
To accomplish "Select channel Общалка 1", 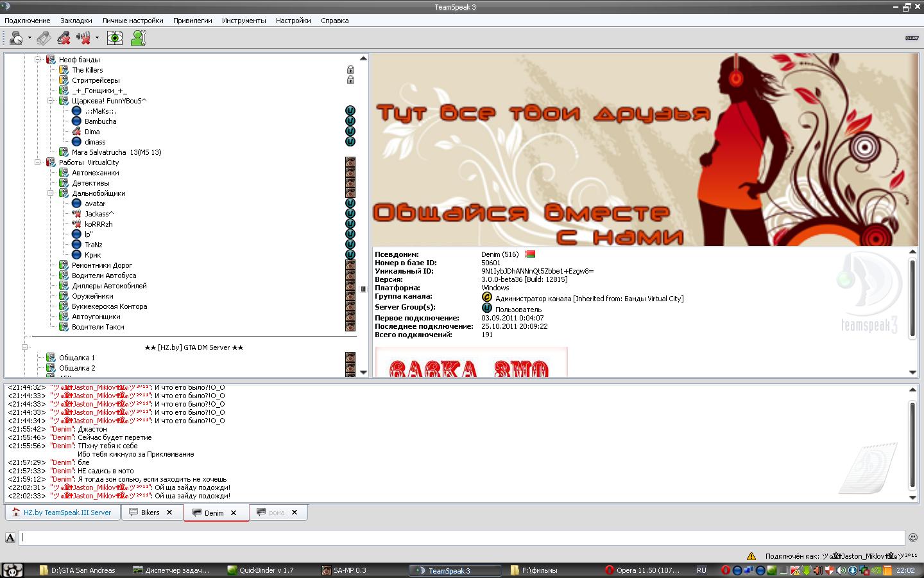I will point(77,358).
